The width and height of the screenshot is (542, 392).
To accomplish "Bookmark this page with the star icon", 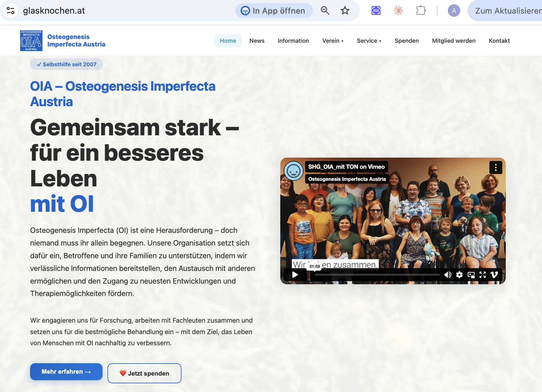I will [x=345, y=11].
